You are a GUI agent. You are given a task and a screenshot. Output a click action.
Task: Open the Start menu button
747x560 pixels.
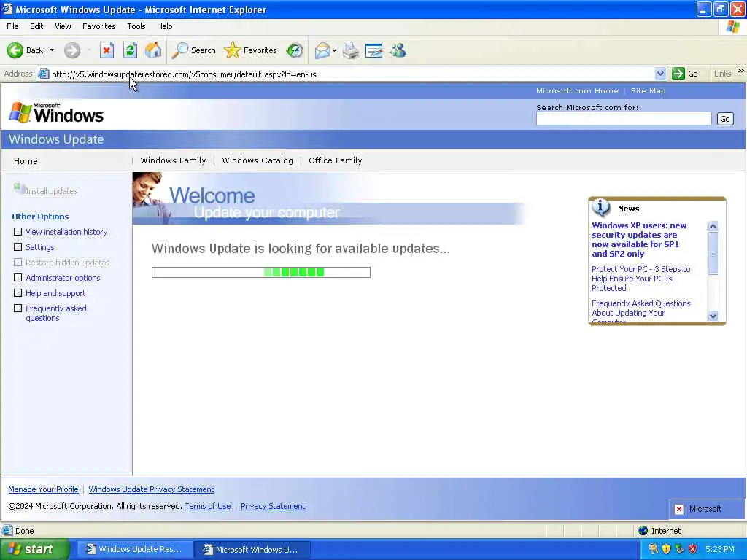click(35, 549)
